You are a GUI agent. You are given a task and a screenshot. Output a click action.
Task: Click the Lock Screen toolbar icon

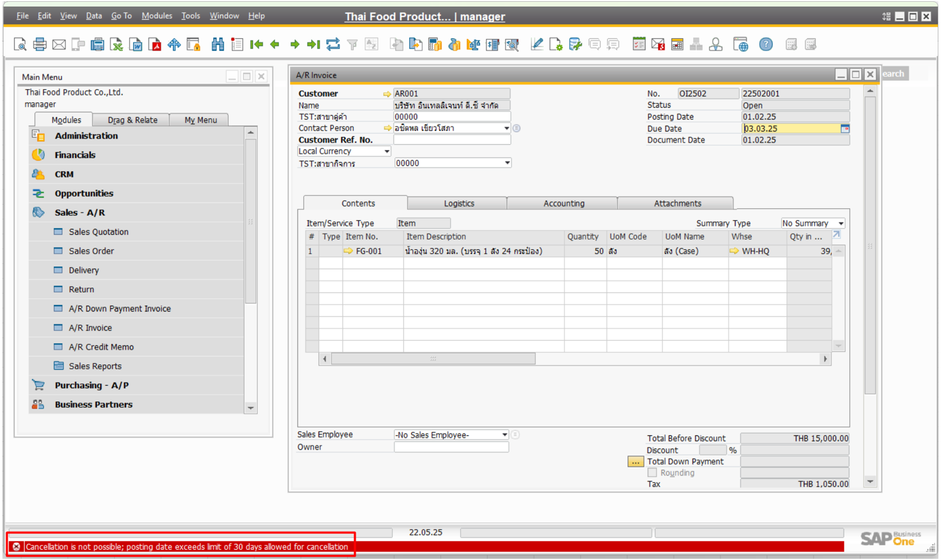[x=194, y=44]
